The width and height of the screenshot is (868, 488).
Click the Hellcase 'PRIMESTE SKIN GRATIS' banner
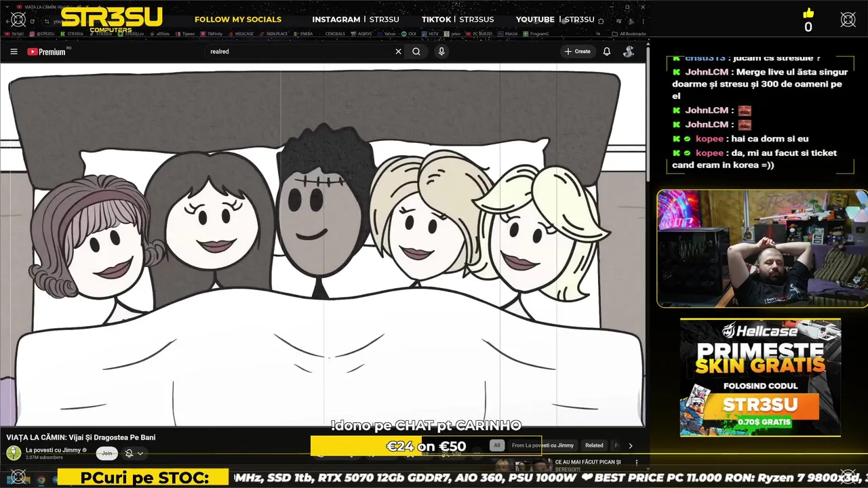(x=760, y=378)
